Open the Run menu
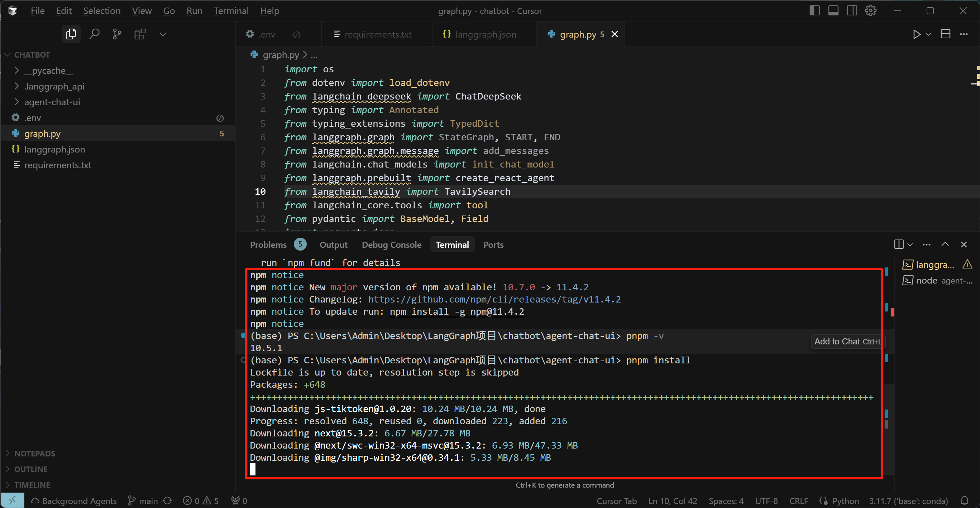Screen dimensions: 980x508 point(195,11)
